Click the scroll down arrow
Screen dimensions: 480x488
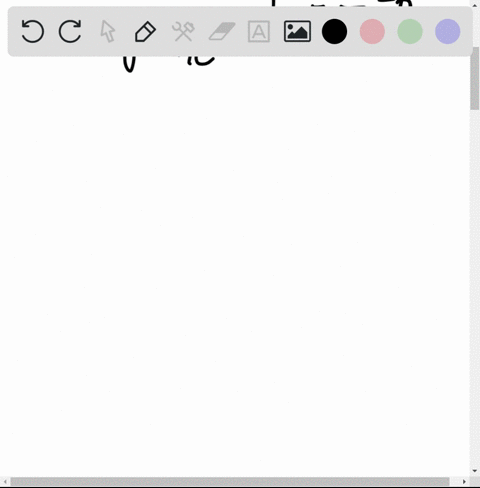click(475, 471)
